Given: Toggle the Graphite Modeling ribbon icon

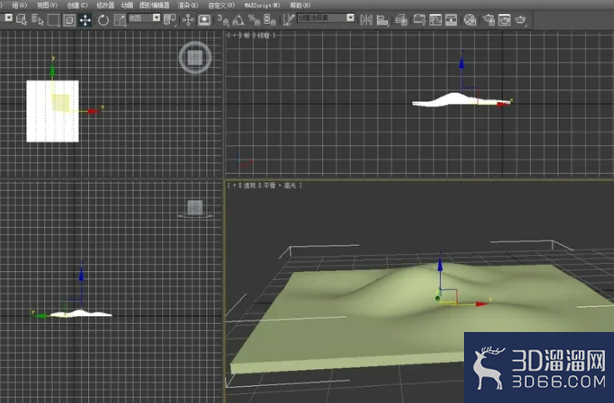Looking at the screenshot, I should (x=419, y=20).
